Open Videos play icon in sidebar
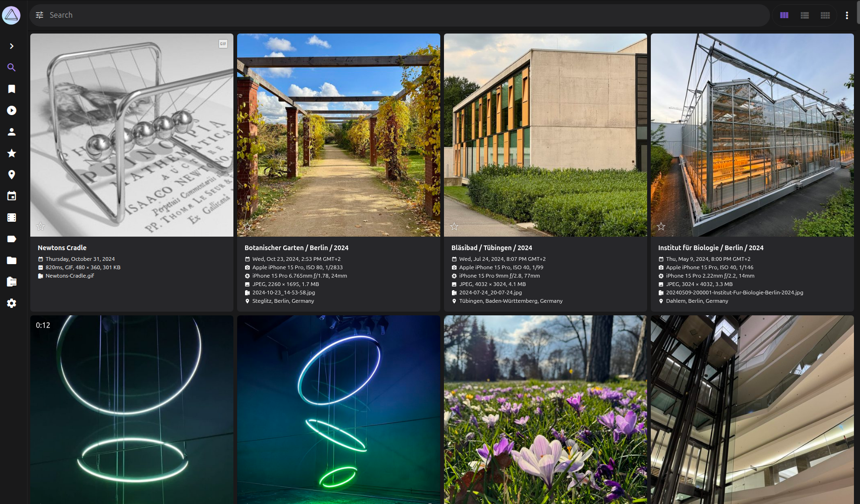The height and width of the screenshot is (504, 860). [12, 110]
